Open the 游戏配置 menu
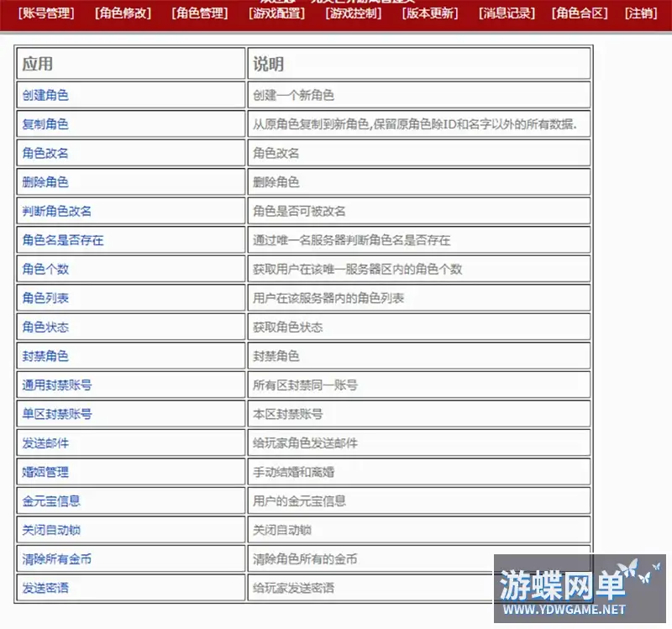This screenshot has width=672, height=629. coord(276,13)
